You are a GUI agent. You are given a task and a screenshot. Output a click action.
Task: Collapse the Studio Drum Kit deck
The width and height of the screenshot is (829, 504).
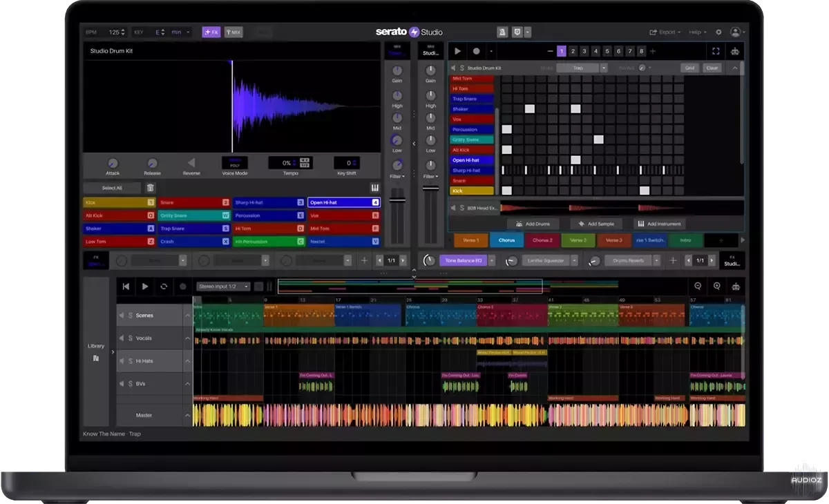pos(734,68)
